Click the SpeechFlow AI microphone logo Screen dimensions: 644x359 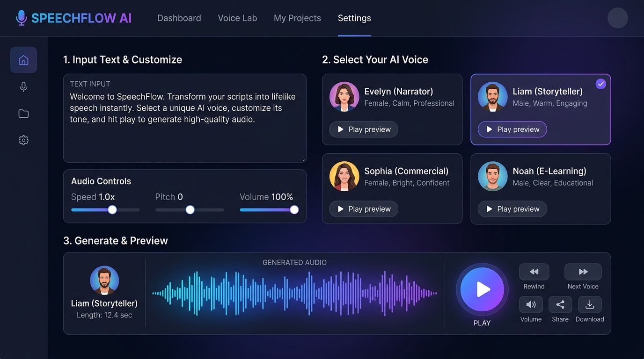click(21, 18)
